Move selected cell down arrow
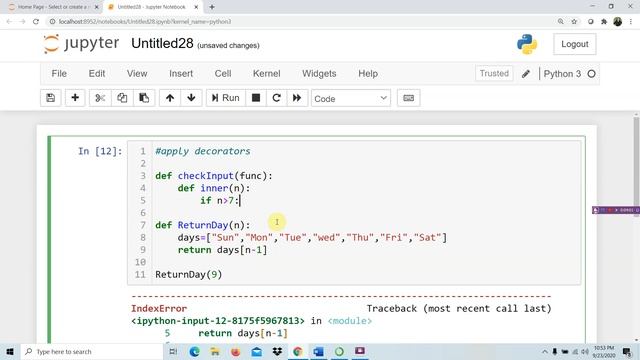Viewport: 640px width, 360px height. pos(191,98)
